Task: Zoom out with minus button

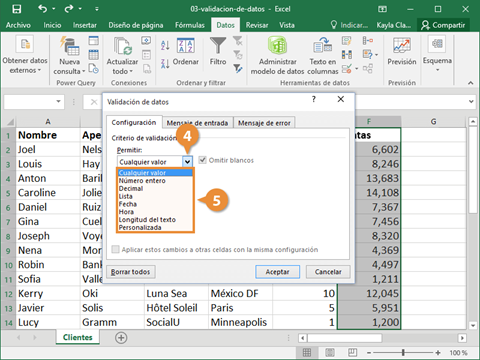Action: (369, 352)
